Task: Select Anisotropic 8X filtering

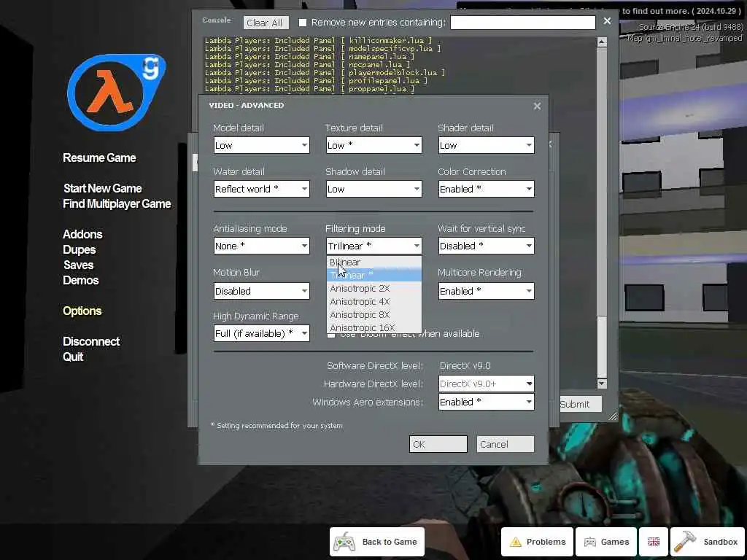Action: 374,315
